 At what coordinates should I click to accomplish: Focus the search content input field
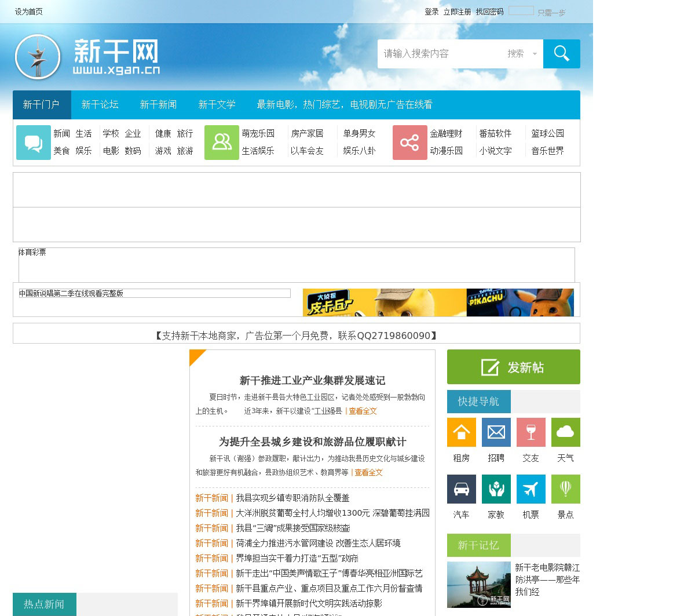(x=440, y=54)
